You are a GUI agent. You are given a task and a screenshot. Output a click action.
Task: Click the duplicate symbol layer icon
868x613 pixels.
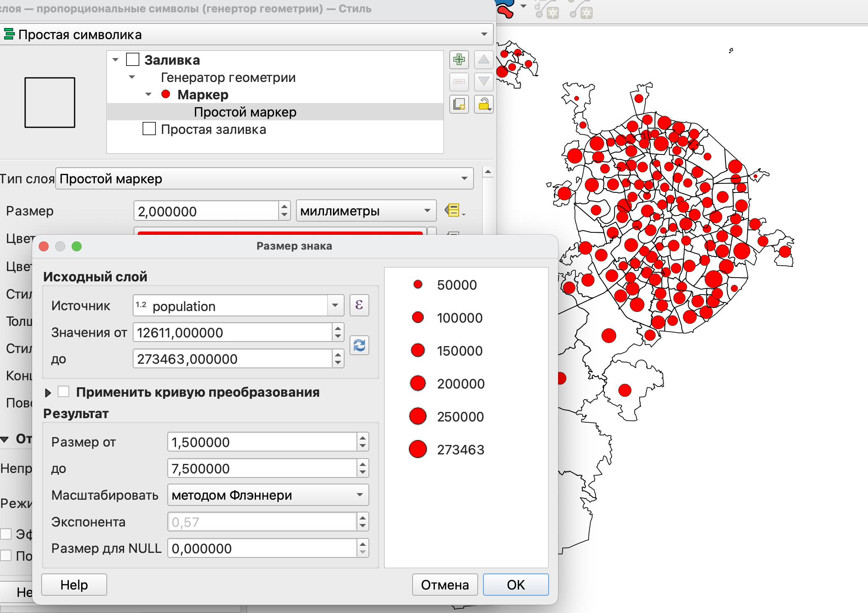click(x=459, y=104)
